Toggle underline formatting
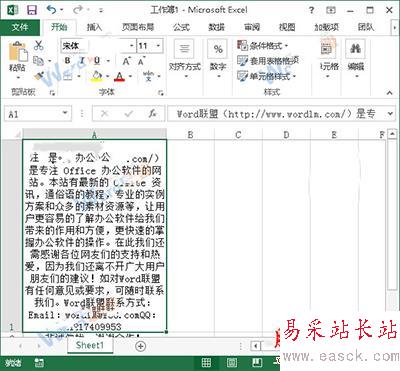This screenshot has width=400, height=371. tap(97, 61)
